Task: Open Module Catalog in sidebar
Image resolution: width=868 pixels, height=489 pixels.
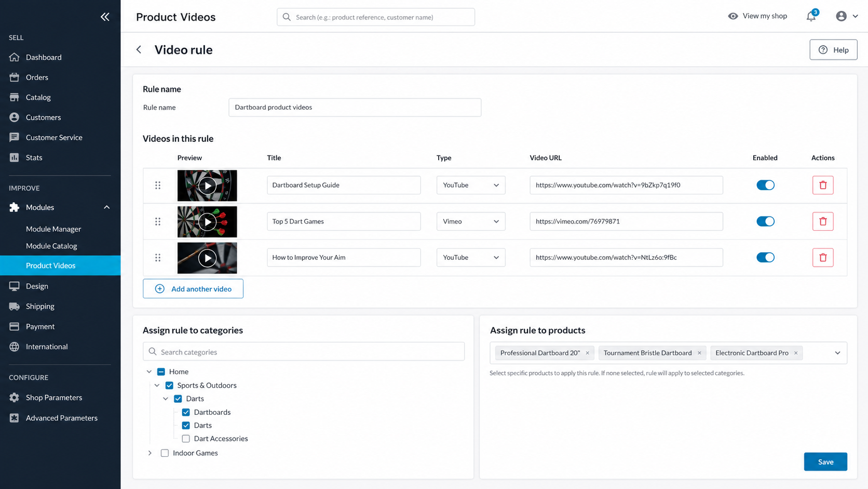Action: coord(51,246)
